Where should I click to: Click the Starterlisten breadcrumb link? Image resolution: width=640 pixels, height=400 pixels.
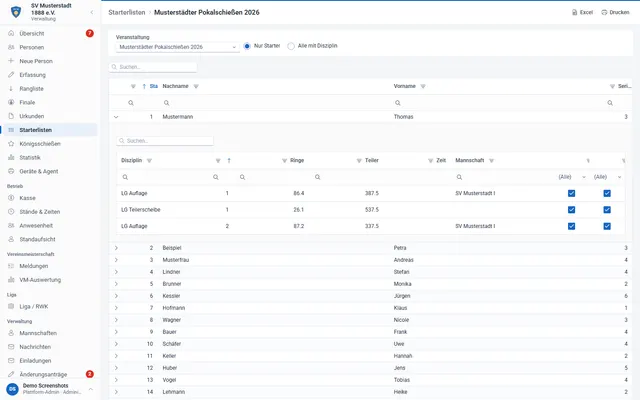[127, 12]
